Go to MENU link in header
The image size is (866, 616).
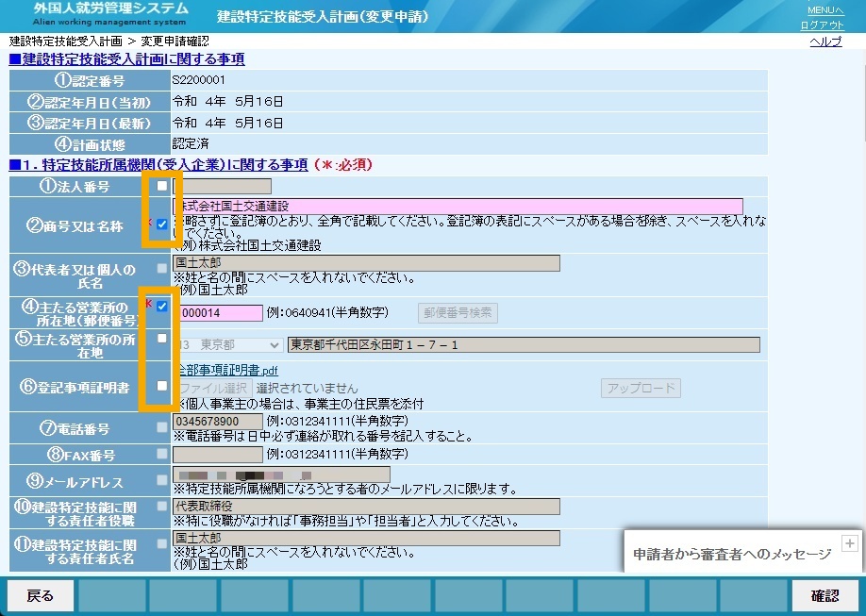(x=825, y=10)
